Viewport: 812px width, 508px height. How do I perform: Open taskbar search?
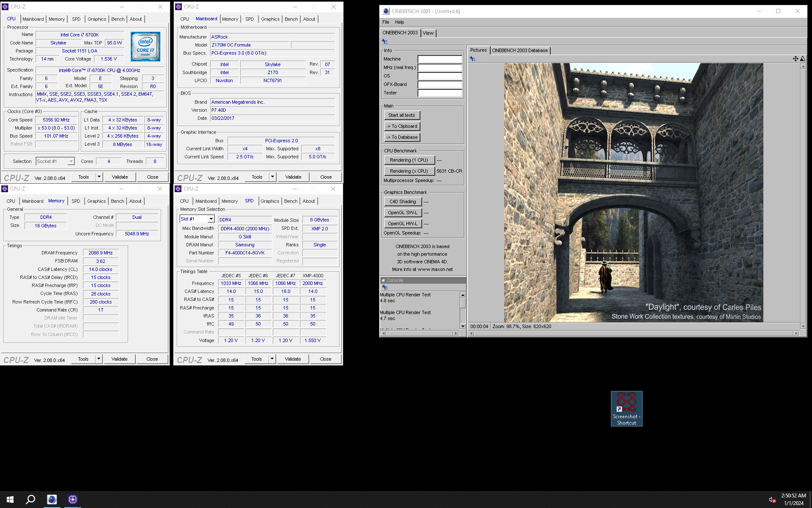click(30, 500)
